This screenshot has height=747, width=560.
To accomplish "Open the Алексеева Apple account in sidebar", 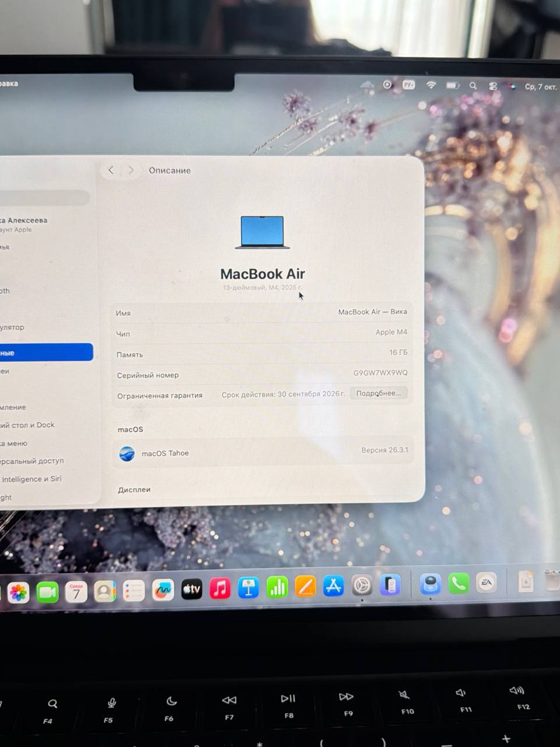I will point(23,224).
